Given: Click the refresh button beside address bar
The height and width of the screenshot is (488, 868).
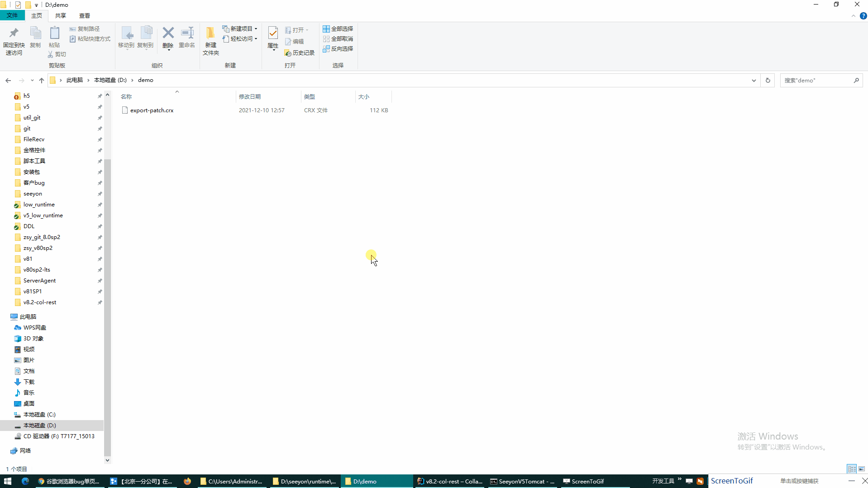Looking at the screenshot, I should tap(768, 80).
